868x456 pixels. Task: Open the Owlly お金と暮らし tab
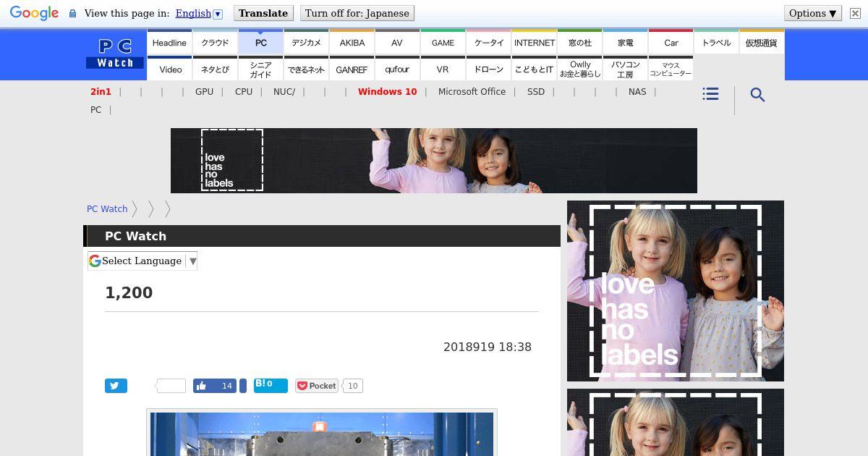(579, 69)
